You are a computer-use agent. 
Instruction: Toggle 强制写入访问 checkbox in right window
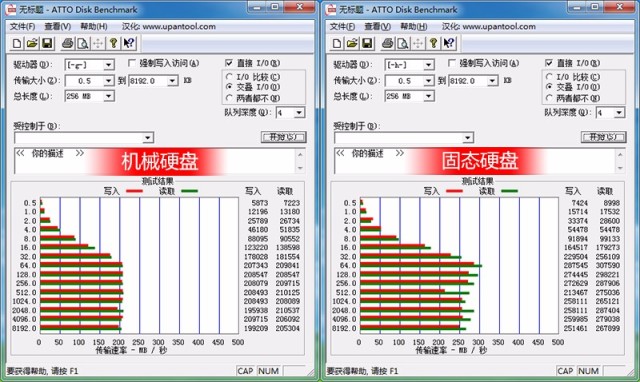coord(452,63)
